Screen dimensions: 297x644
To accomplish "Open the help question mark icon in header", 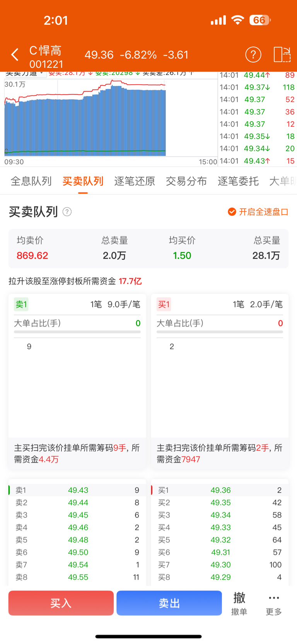I will 253,55.
